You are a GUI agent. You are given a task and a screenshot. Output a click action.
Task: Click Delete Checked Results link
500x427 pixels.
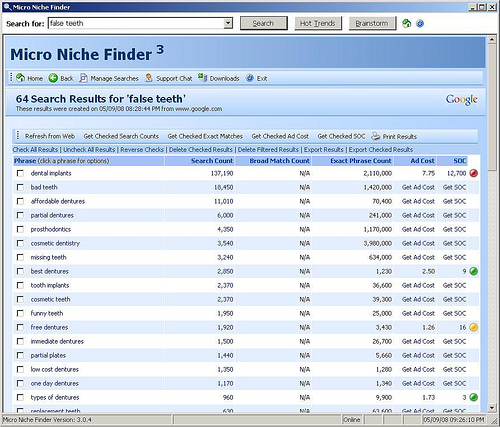(201, 149)
